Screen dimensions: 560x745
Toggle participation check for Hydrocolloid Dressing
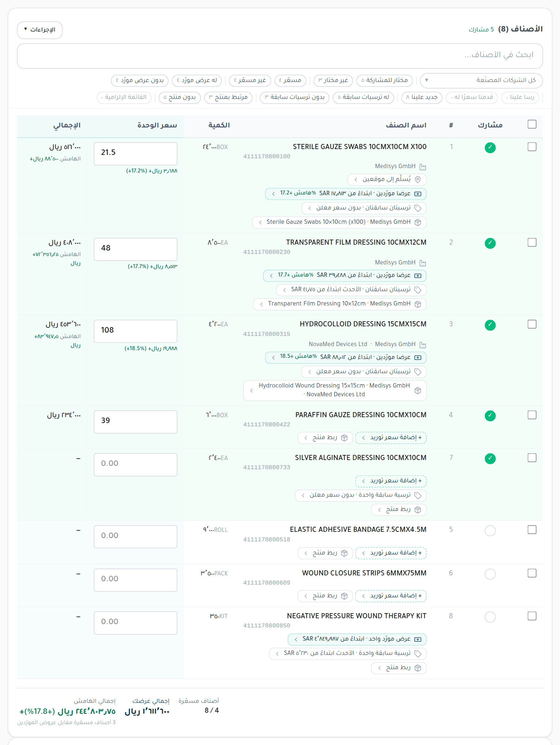coord(490,325)
